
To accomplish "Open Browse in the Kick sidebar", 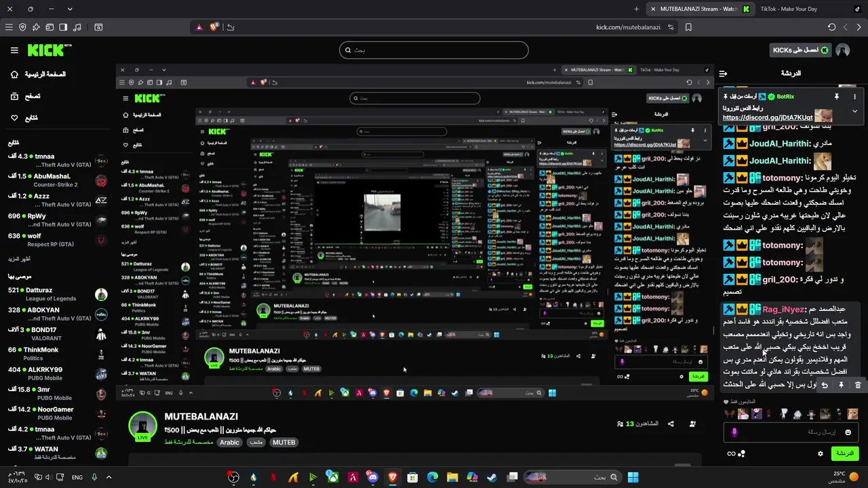I will pos(25,96).
